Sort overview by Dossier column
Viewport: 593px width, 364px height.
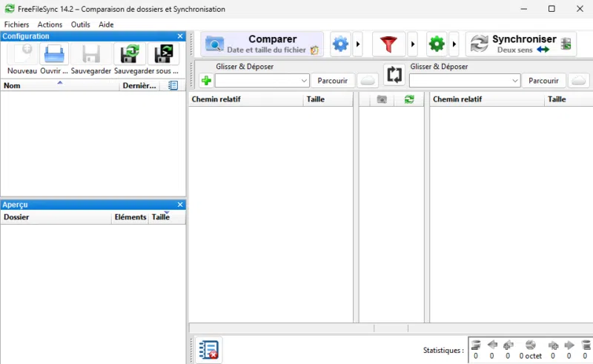[x=56, y=217]
